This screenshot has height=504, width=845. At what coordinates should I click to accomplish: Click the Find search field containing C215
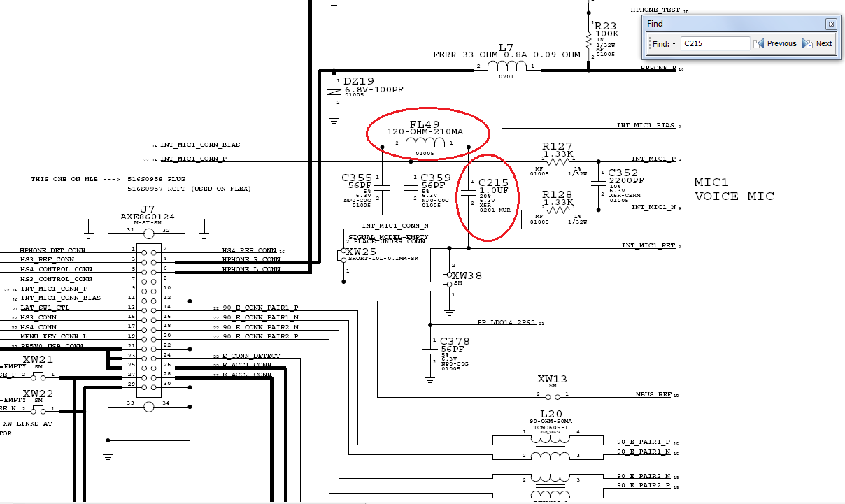tap(714, 43)
